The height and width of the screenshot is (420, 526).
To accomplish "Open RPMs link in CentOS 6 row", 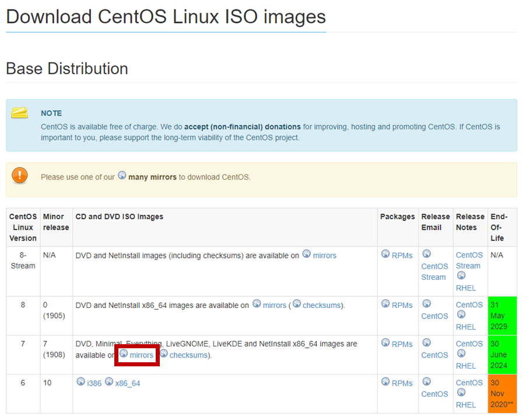I will point(402,383).
